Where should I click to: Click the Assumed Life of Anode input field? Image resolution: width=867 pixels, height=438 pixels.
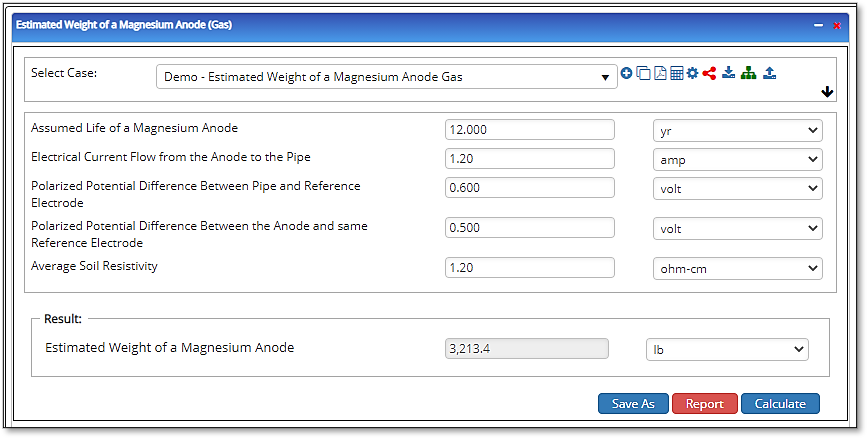529,130
